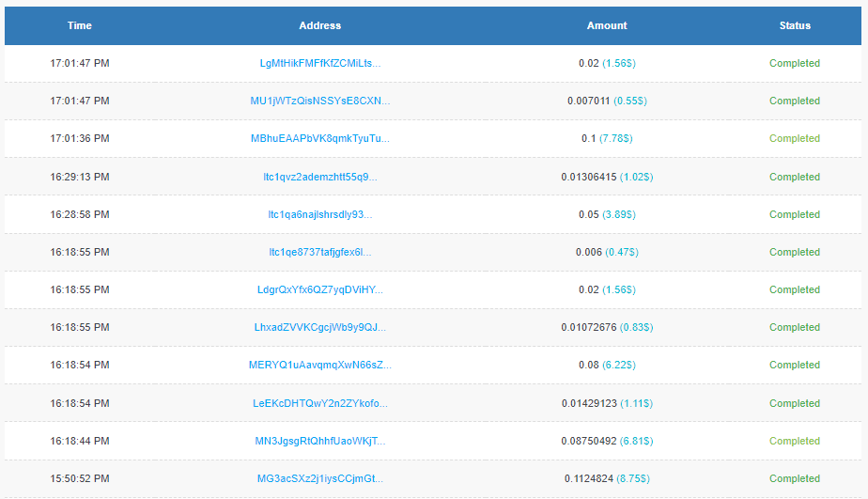Open address MERYQ1uAavqmqXwN66sZ
Screen dimensions: 868x499
319,365
